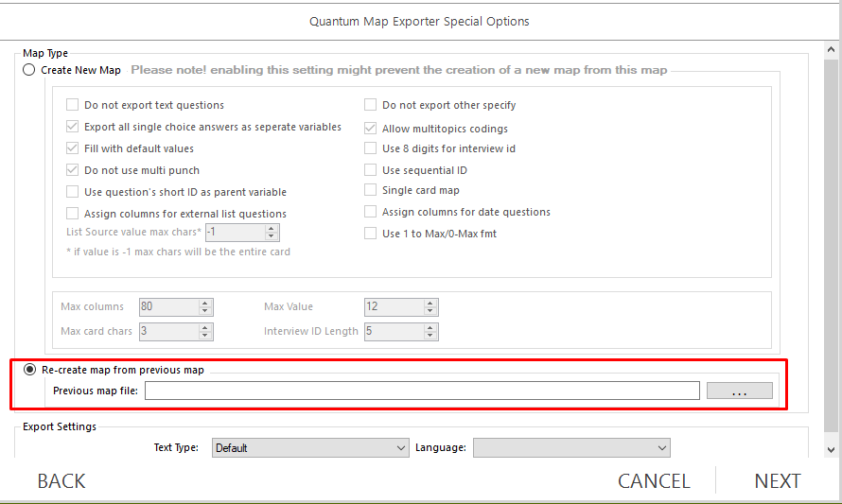Increase List Source value max chars spinner
The image size is (842, 504).
[x=272, y=229]
